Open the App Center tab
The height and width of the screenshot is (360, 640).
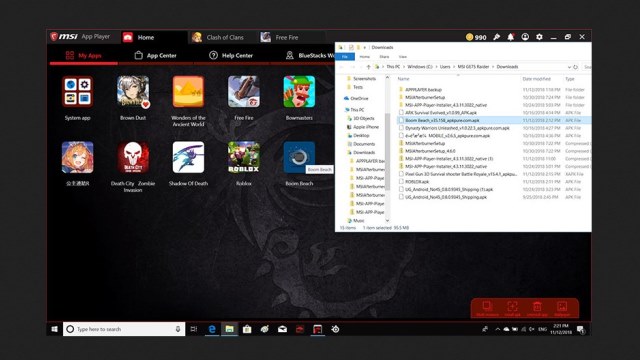click(156, 56)
